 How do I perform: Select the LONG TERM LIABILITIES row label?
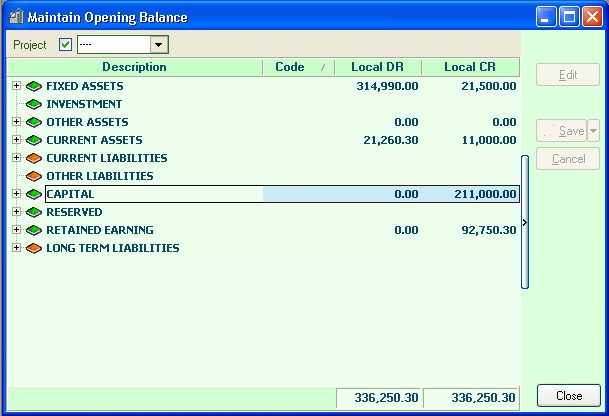113,248
